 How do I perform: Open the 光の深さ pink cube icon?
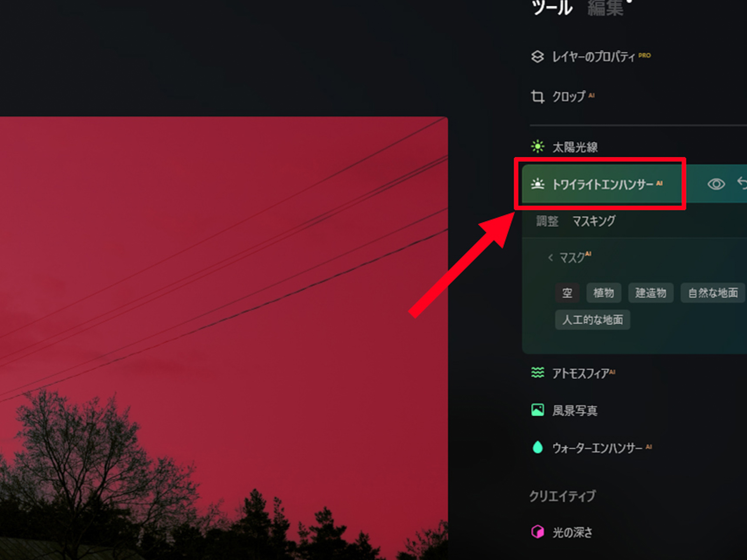538,531
